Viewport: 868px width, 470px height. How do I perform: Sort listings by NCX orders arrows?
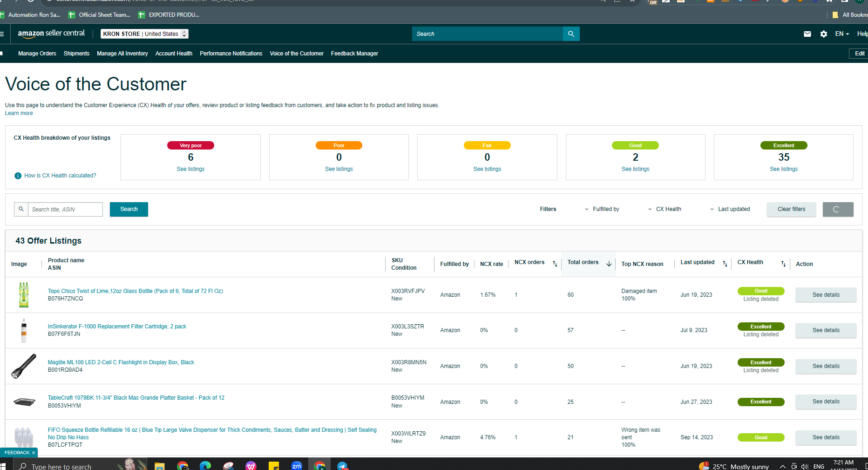pyautogui.click(x=555, y=264)
